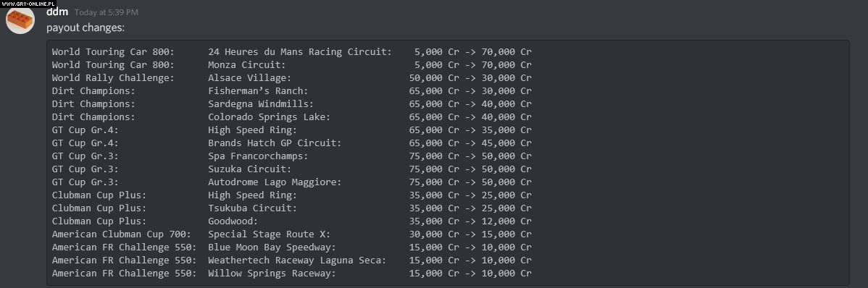The image size is (868, 288).
Task: Click the Weathertech Raceway Laguna Seca line
Action: pos(292,260)
